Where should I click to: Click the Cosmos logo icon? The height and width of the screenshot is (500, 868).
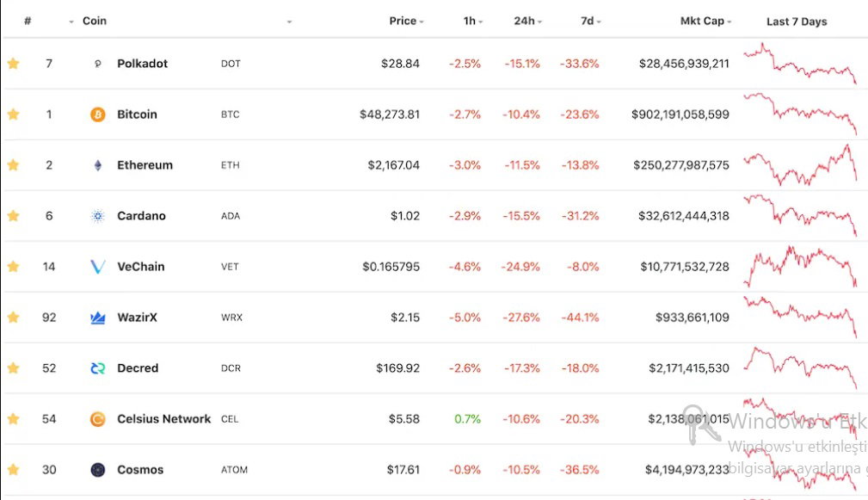(98, 470)
